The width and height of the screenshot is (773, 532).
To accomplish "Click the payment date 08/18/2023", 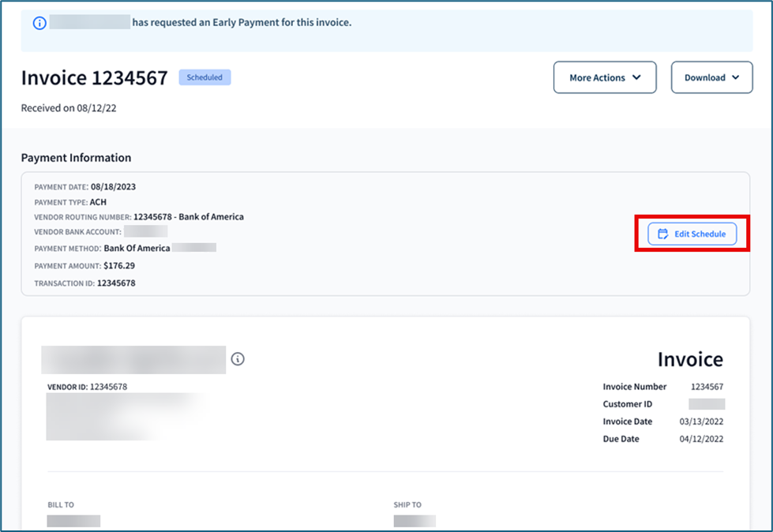I will 114,187.
